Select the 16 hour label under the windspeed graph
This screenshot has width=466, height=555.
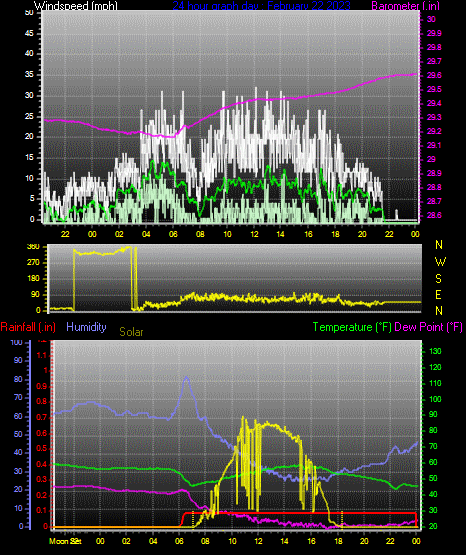pyautogui.click(x=308, y=234)
